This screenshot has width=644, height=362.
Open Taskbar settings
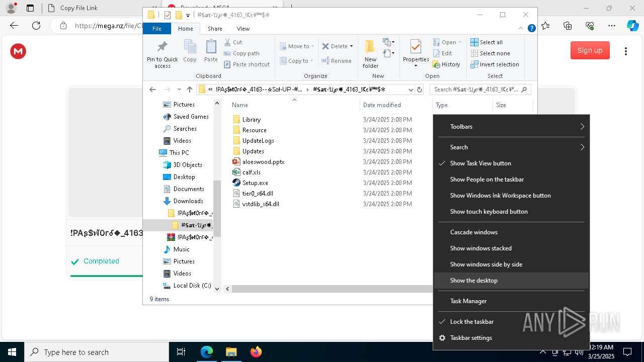[511, 338]
